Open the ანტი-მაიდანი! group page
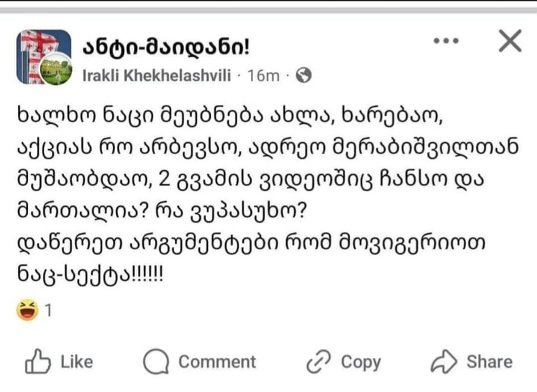537x392 pixels. click(x=165, y=48)
